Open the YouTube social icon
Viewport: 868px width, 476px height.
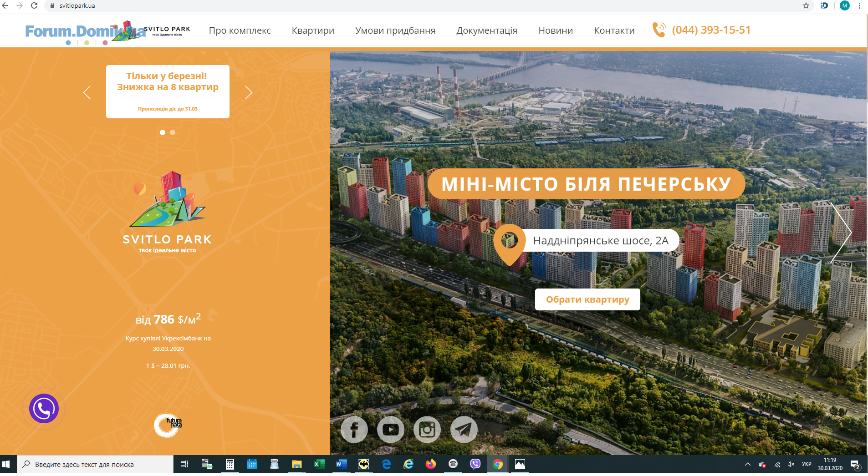(x=391, y=430)
